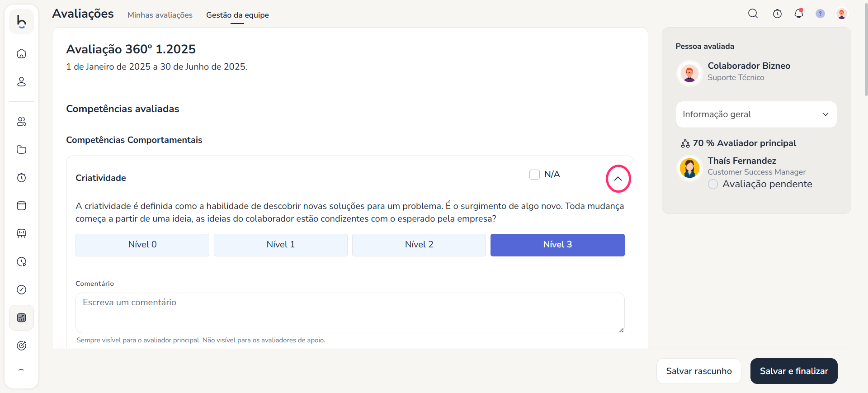
Task: Click the help question mark icon
Action: pos(820,14)
